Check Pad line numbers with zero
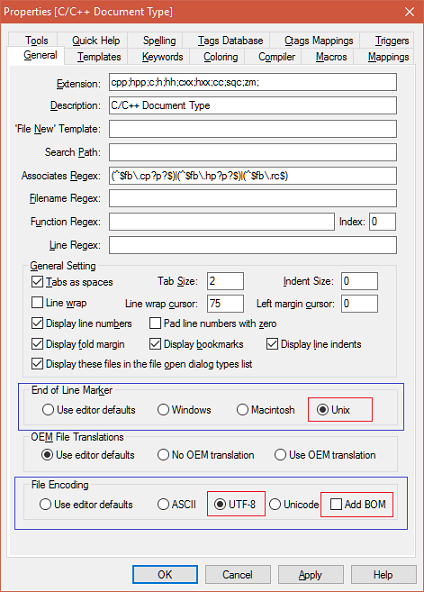 (x=155, y=323)
